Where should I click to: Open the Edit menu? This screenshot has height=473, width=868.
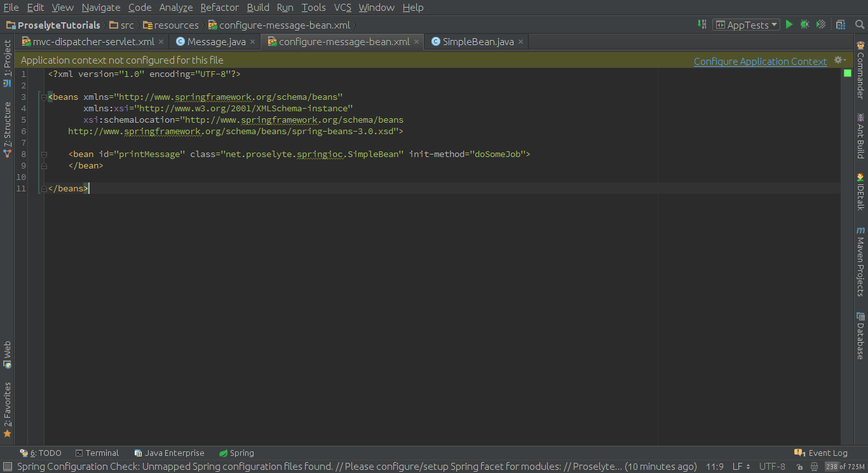point(36,8)
